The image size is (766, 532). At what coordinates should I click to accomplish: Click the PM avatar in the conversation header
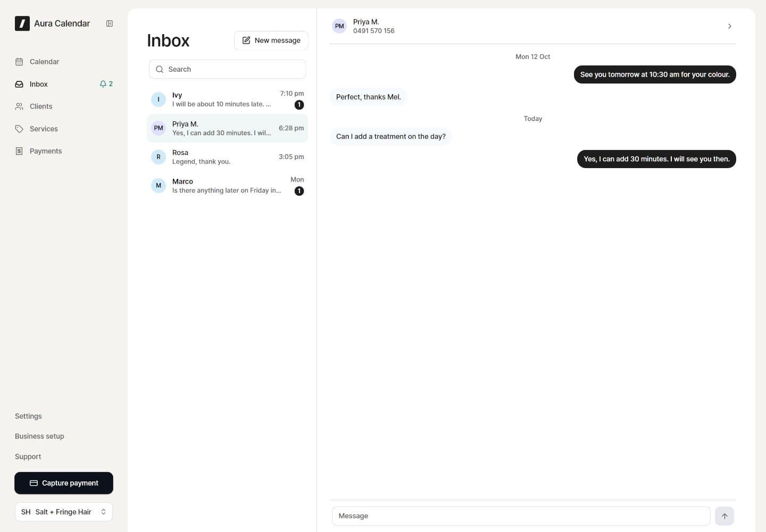[339, 26]
